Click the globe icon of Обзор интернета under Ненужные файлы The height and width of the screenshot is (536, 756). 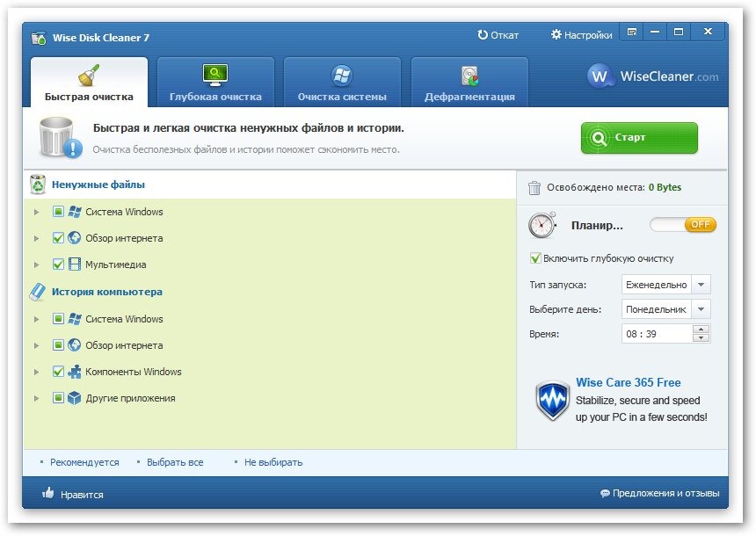pyautogui.click(x=74, y=237)
